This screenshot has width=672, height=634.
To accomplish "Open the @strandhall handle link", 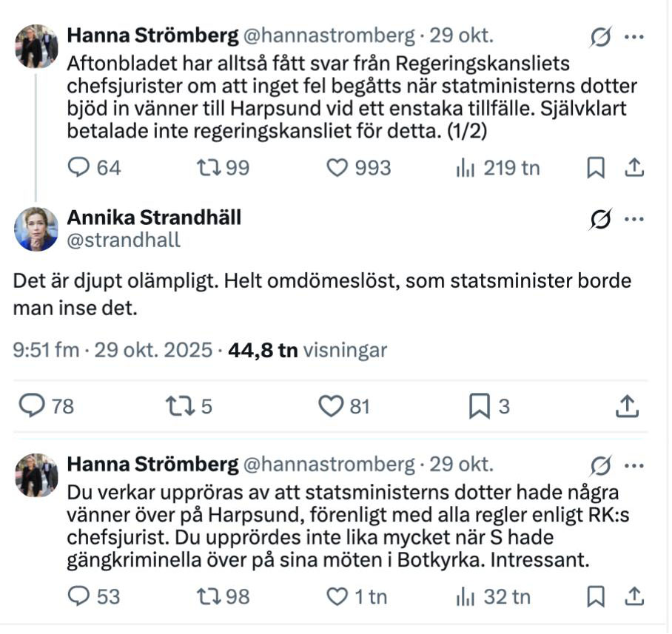I will click(x=124, y=240).
